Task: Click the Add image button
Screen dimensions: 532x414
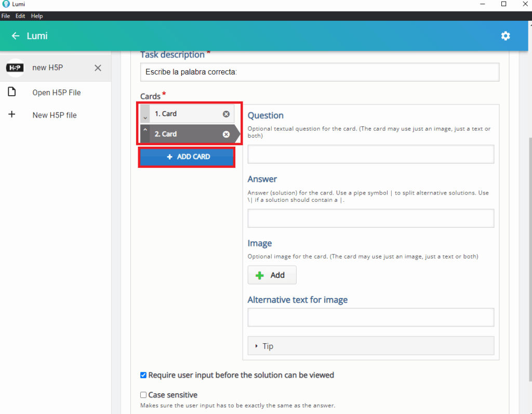Action: (272, 275)
